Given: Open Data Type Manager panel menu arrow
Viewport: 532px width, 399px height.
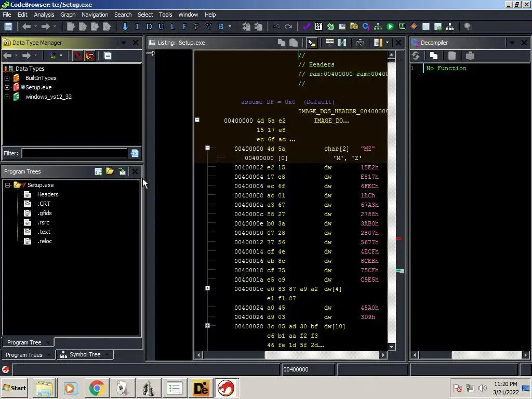Looking at the screenshot, I should coord(124,43).
